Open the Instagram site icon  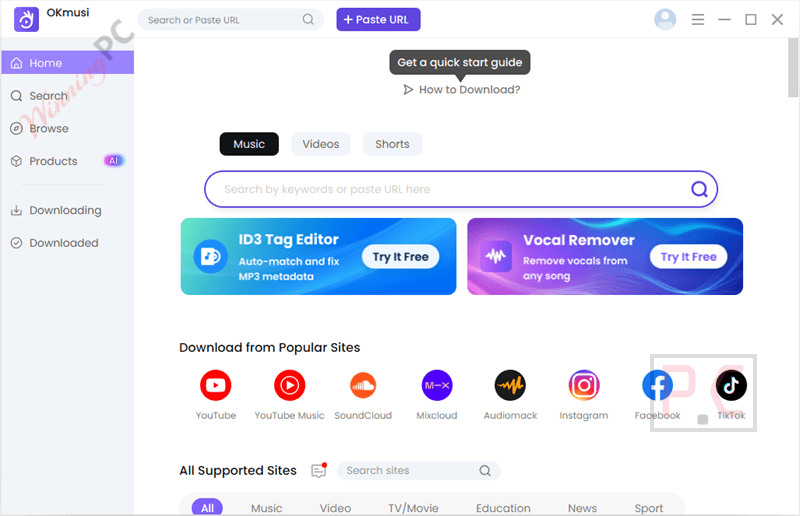click(584, 385)
